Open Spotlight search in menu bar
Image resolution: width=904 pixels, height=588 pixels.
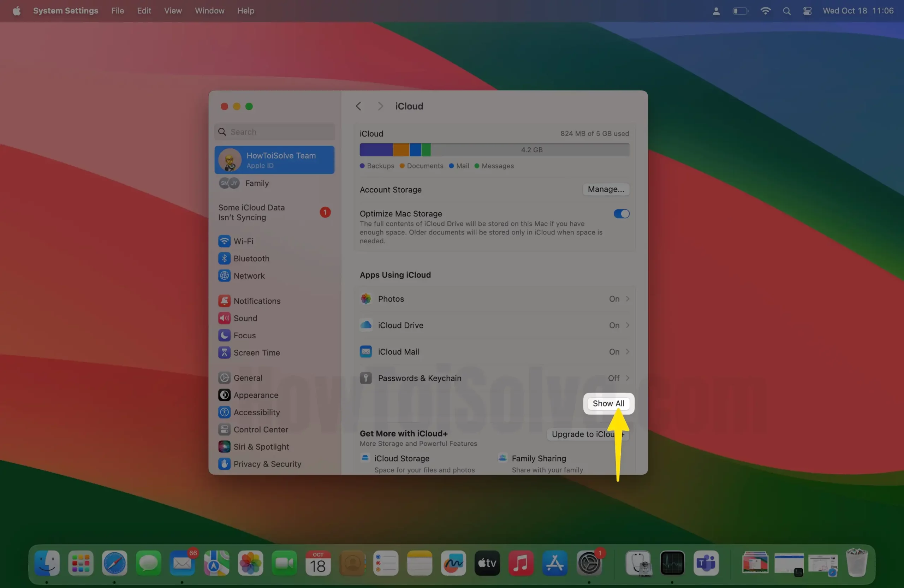point(787,11)
